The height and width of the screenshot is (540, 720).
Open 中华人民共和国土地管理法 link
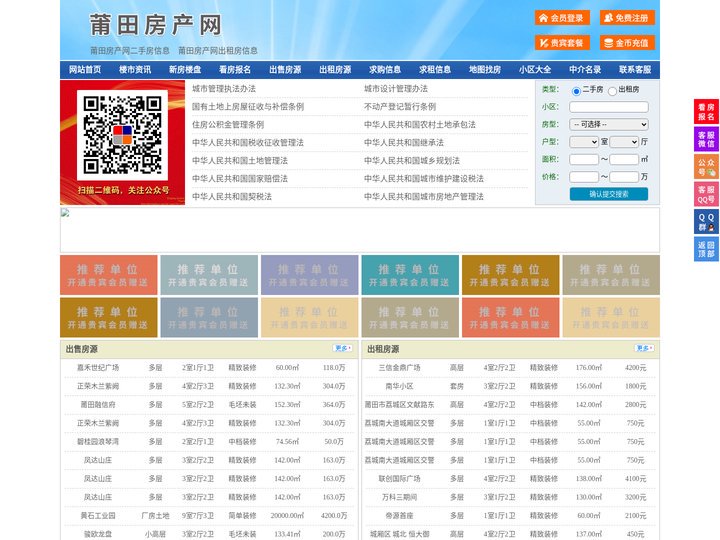coord(240,160)
